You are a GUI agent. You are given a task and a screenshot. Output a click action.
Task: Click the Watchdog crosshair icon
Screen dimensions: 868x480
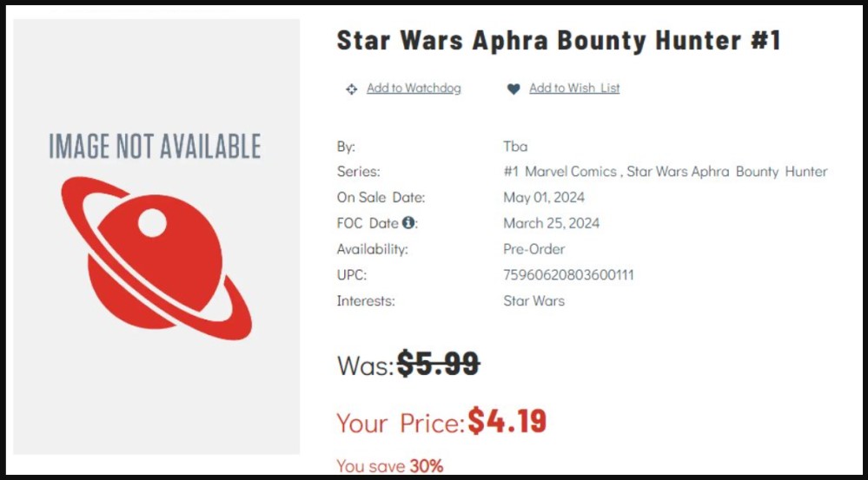pyautogui.click(x=351, y=89)
